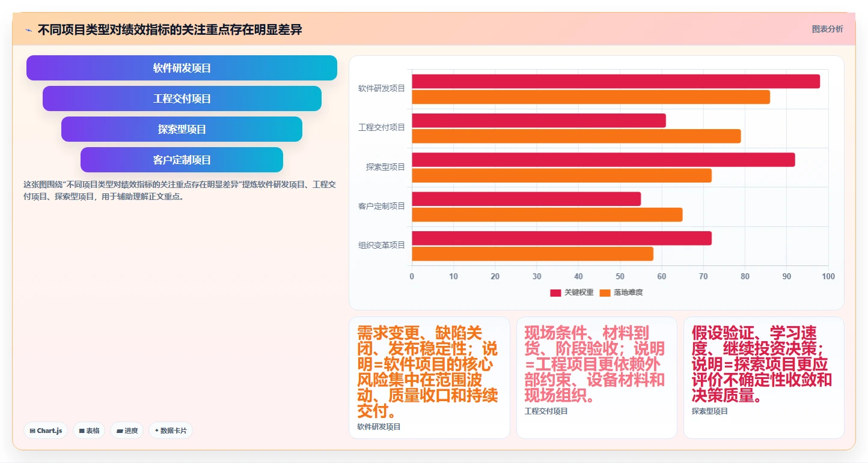Select the 工程交付项目 funnel bar
The image size is (868, 463).
(182, 98)
